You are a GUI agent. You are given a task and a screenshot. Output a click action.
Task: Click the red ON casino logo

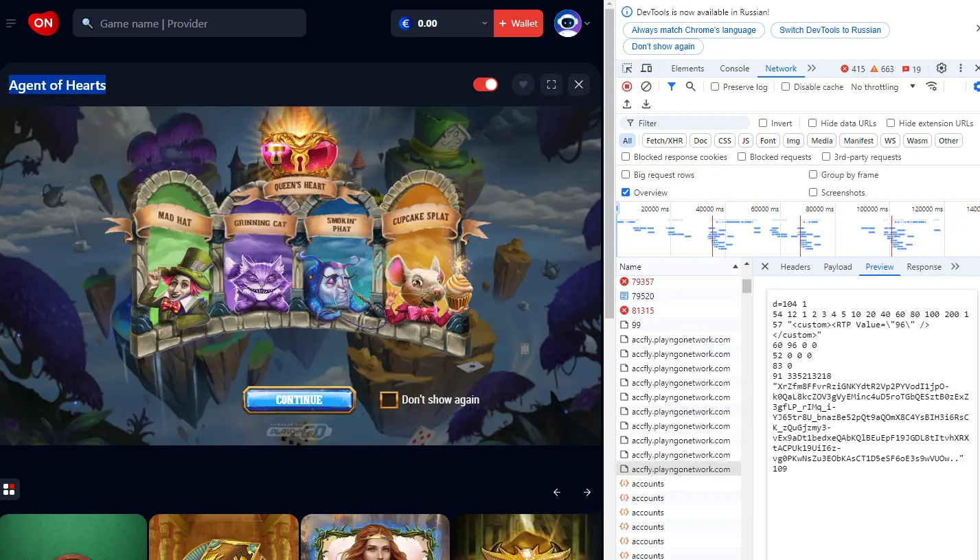point(43,23)
